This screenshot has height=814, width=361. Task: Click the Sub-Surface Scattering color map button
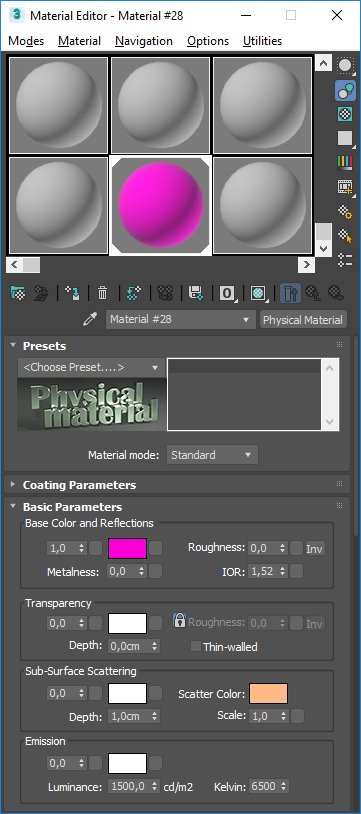156,693
